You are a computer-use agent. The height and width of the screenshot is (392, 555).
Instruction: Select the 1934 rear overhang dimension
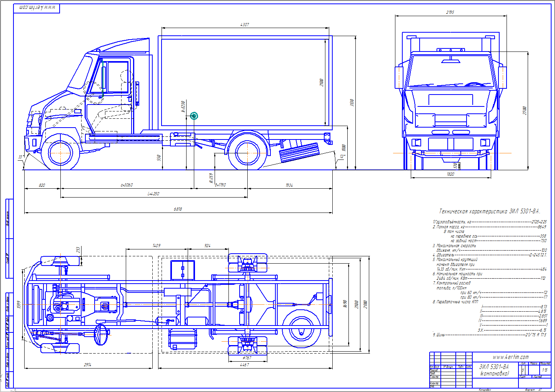pyautogui.click(x=289, y=185)
